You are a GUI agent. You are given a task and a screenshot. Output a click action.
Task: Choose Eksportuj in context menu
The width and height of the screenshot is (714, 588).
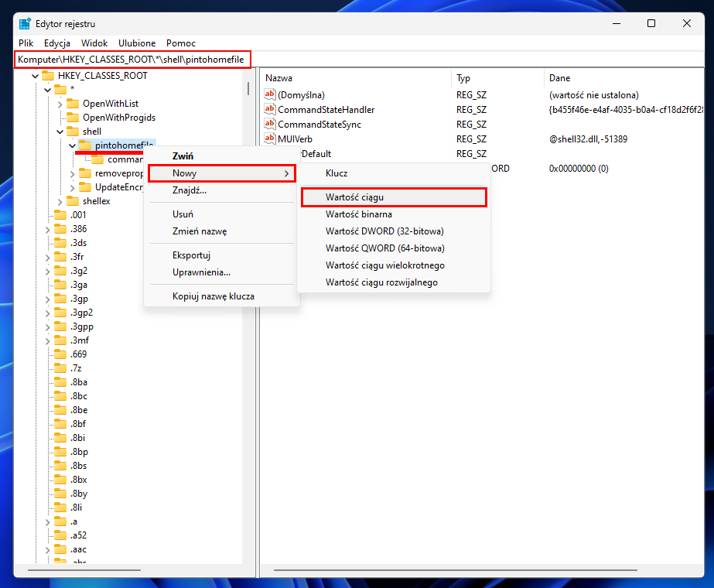pyautogui.click(x=222, y=255)
